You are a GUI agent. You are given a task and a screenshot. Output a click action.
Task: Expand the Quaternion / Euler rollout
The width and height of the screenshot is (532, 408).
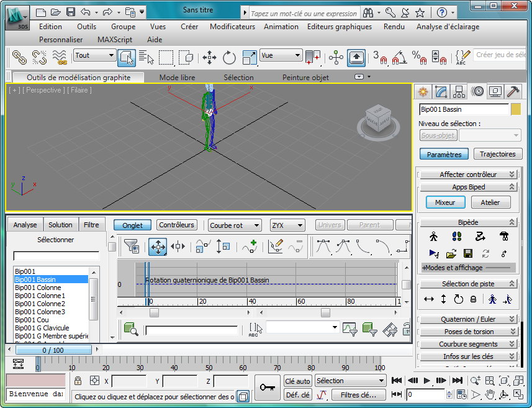(467, 319)
